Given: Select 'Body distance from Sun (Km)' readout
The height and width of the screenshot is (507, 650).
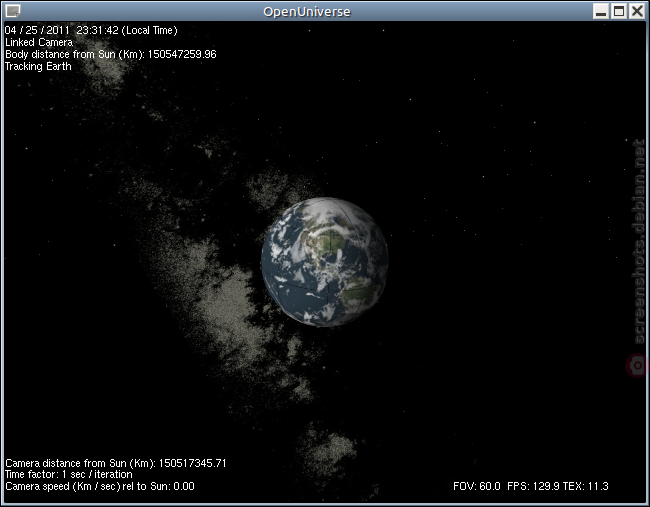Looking at the screenshot, I should 111,54.
